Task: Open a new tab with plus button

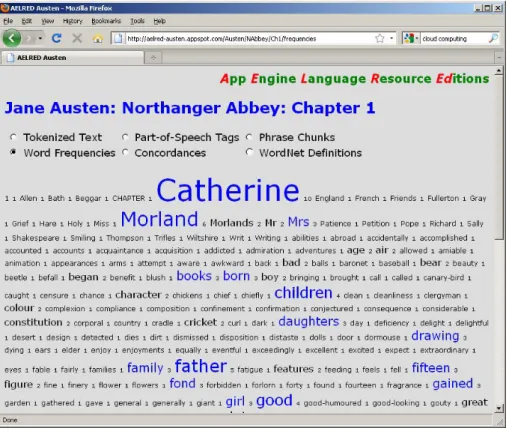Action: 153,57
